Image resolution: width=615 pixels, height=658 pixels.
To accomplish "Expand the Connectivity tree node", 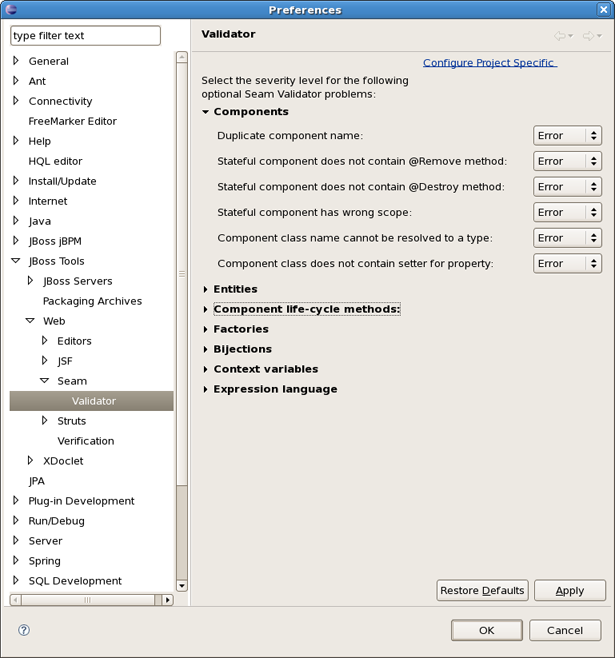I will (x=16, y=100).
